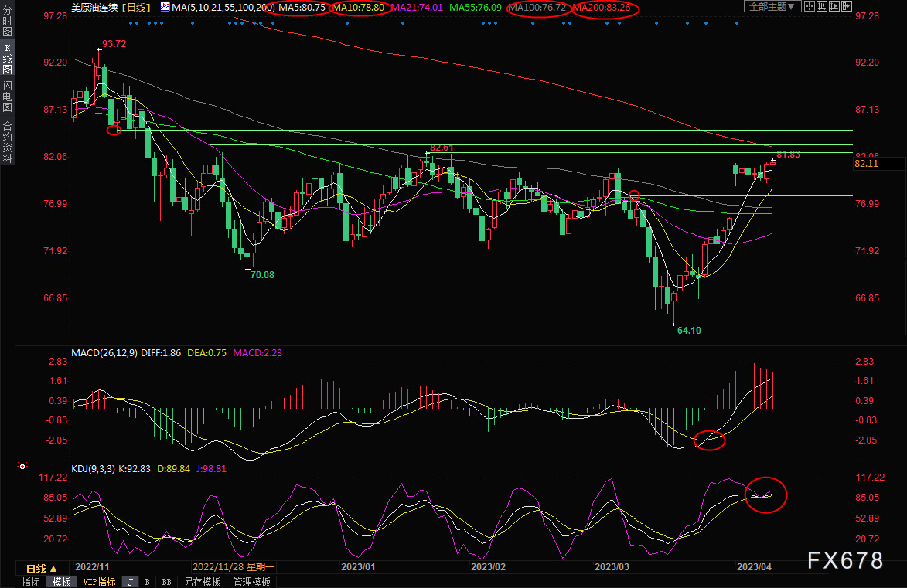This screenshot has width=907, height=588.
Task: Click the expand panel arrow icon
Action: click(846, 7)
